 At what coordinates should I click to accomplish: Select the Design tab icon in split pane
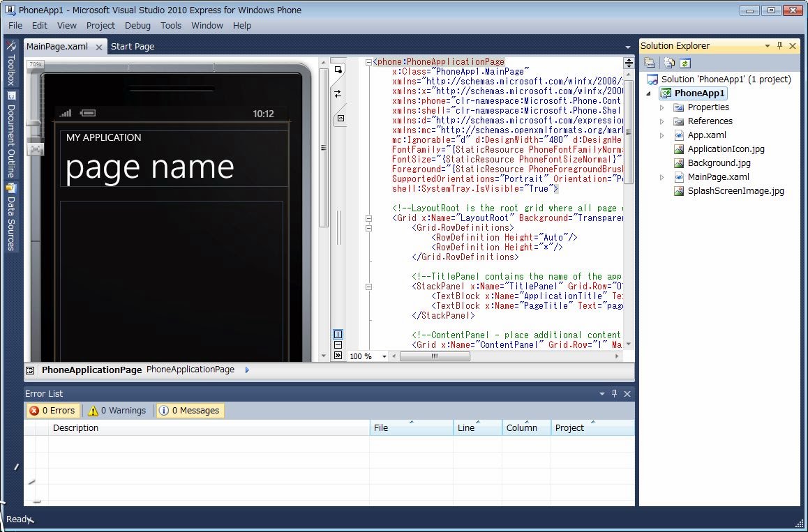point(338,70)
